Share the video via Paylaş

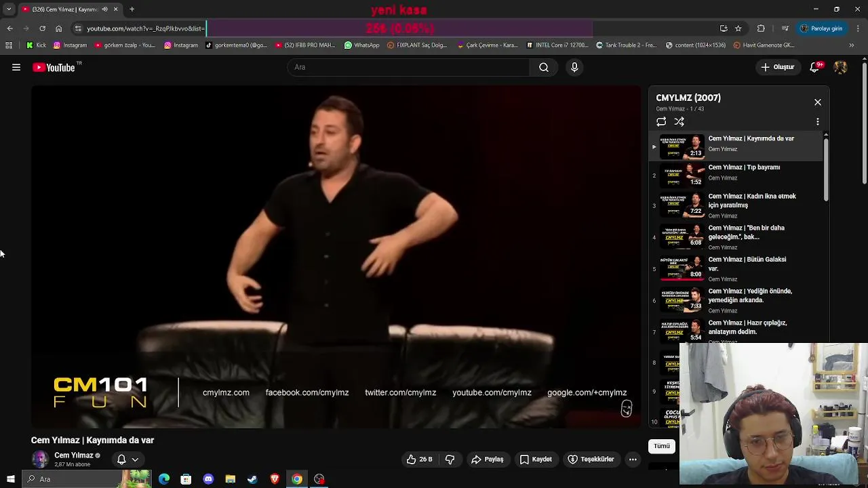coord(488,460)
